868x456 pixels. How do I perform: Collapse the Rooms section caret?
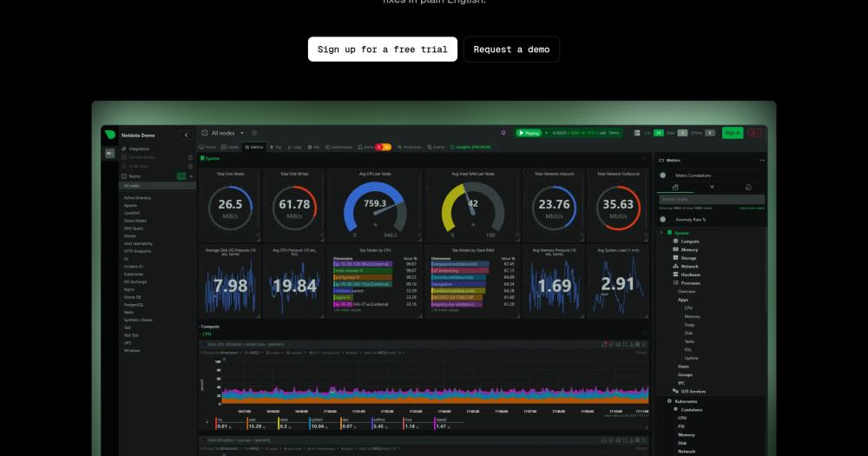[191, 176]
